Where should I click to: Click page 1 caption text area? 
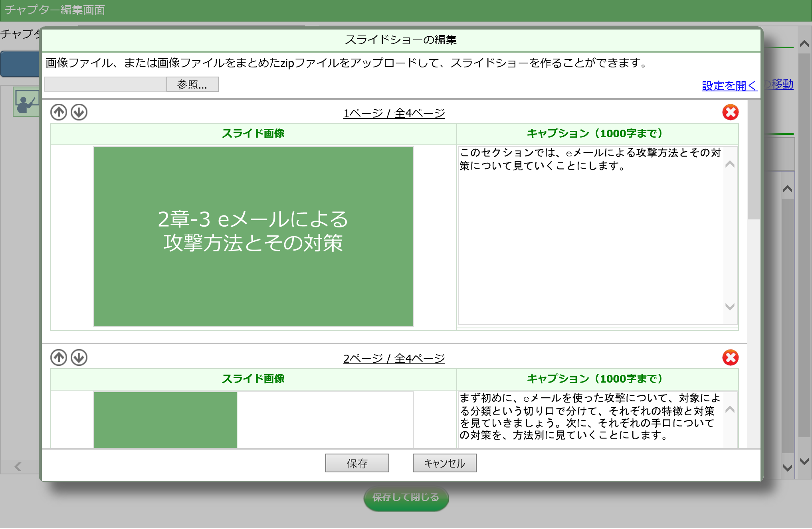pos(590,235)
